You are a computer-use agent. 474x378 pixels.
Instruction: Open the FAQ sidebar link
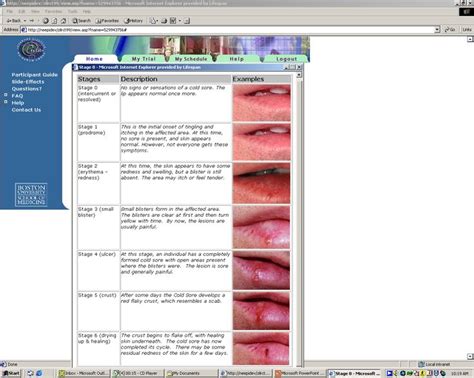[x=17, y=96]
